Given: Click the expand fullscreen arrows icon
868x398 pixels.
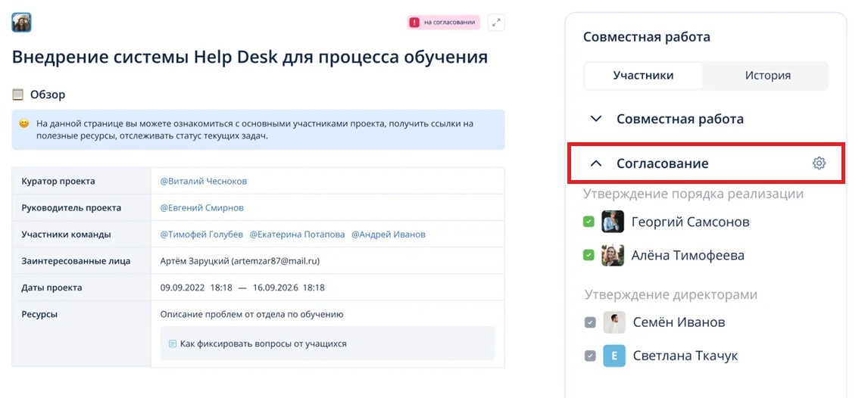Looking at the screenshot, I should (x=497, y=23).
